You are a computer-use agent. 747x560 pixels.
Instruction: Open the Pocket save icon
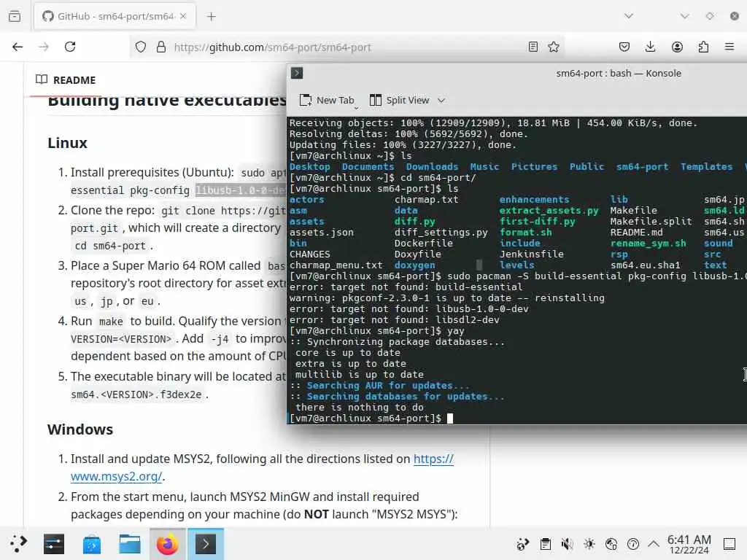624,47
